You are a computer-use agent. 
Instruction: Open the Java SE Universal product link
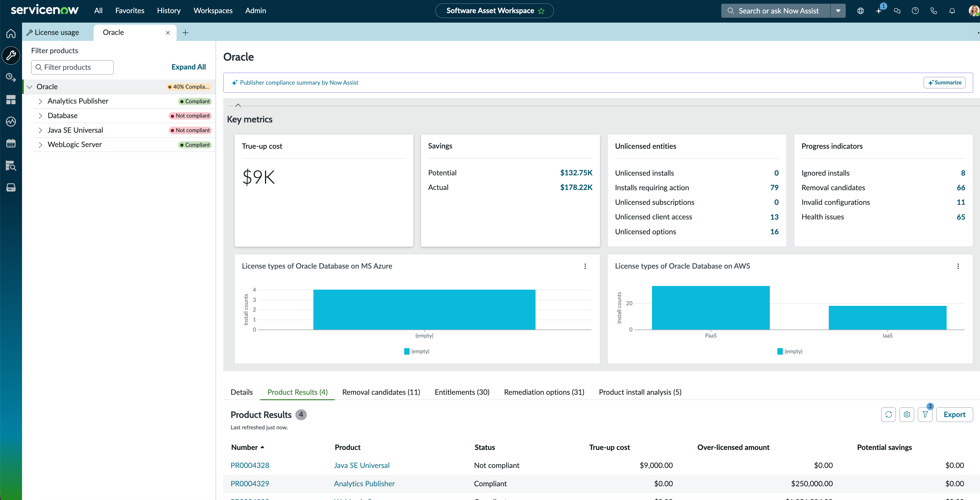tap(361, 465)
